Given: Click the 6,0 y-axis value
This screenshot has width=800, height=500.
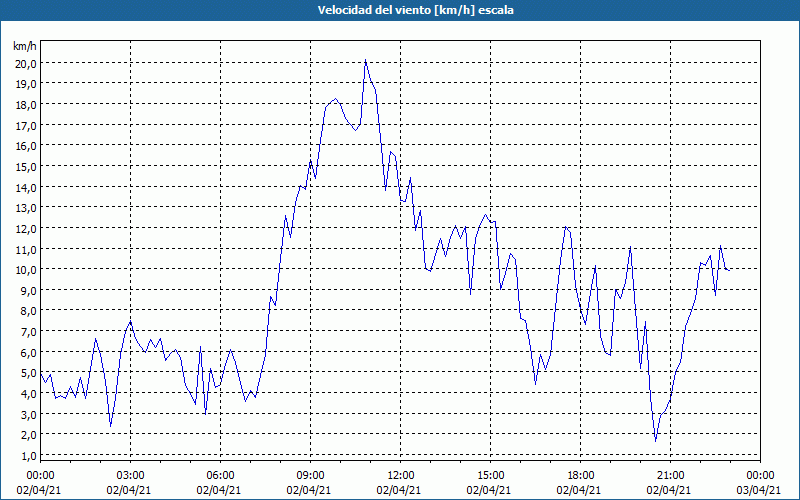Looking at the screenshot, I should click(28, 352).
